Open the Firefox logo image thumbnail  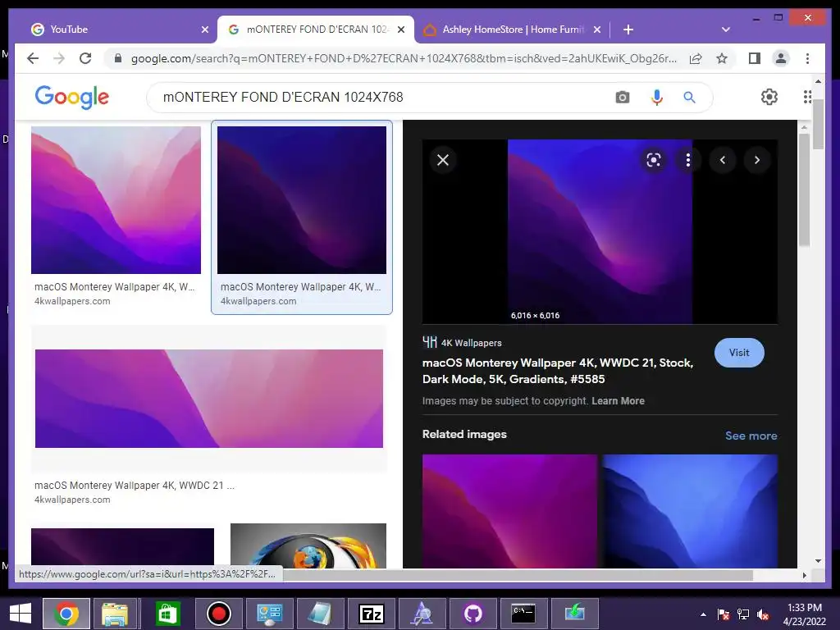[308, 546]
